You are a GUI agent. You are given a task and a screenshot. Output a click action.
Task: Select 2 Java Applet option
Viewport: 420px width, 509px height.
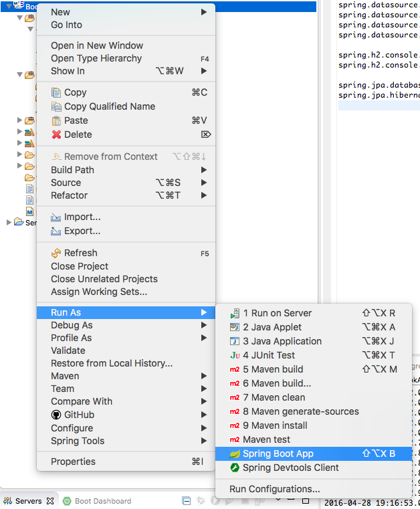314,327
